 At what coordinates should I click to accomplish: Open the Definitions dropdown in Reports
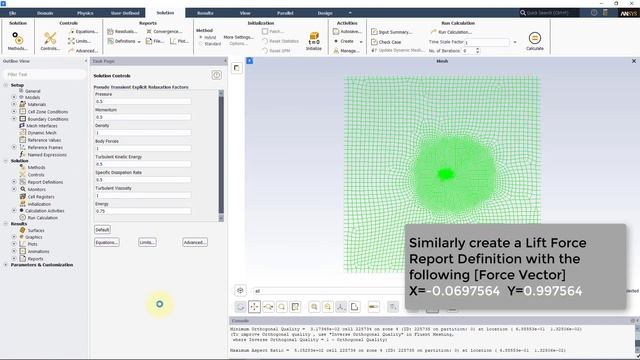click(124, 41)
